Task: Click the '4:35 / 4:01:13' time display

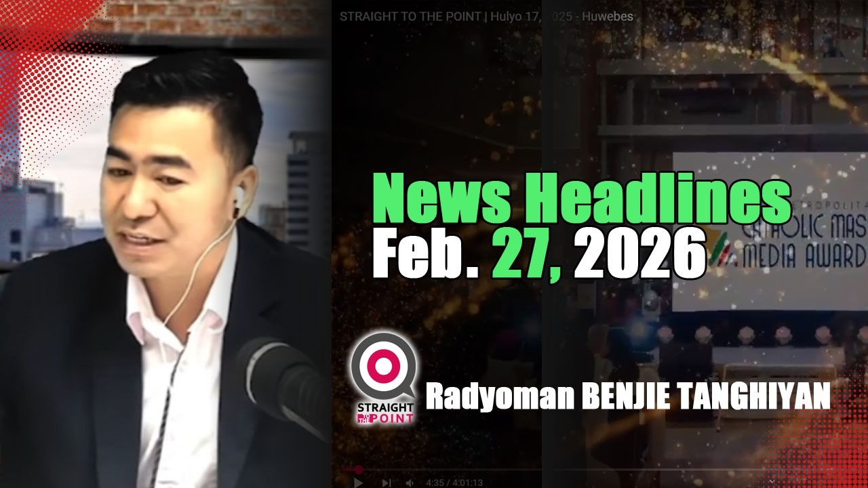Action: pos(454,483)
